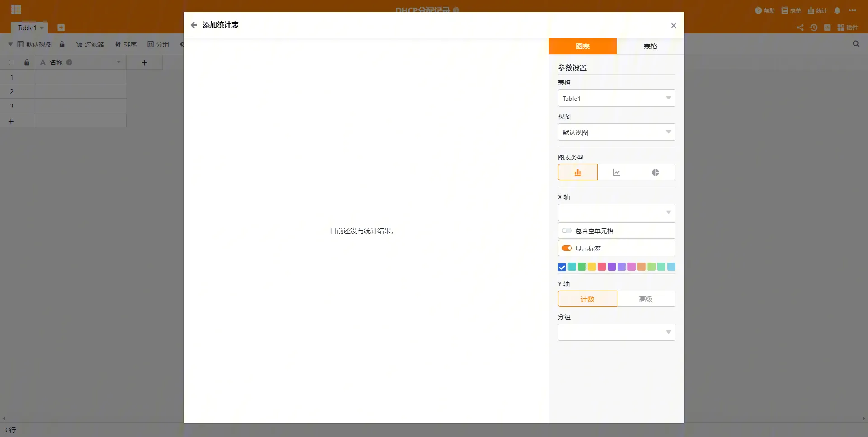This screenshot has height=437, width=868.
Task: Expand the 视图 默认视图 dropdown
Action: tap(616, 132)
